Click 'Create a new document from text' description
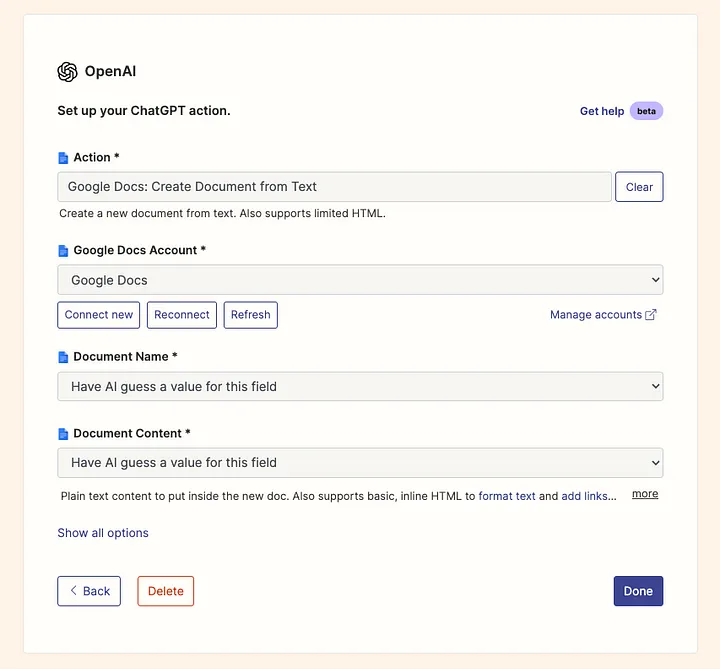Screen dimensions: 720x669 [222, 214]
